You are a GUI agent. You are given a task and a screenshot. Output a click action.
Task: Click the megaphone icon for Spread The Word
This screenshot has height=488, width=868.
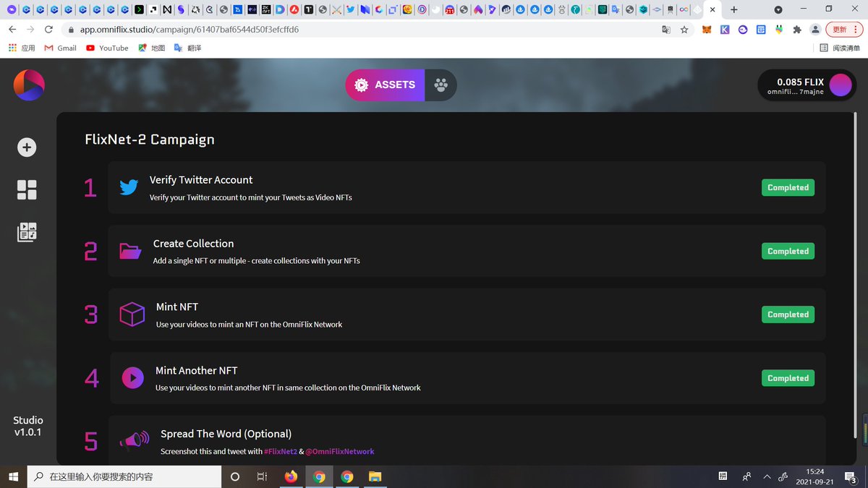[x=134, y=440]
